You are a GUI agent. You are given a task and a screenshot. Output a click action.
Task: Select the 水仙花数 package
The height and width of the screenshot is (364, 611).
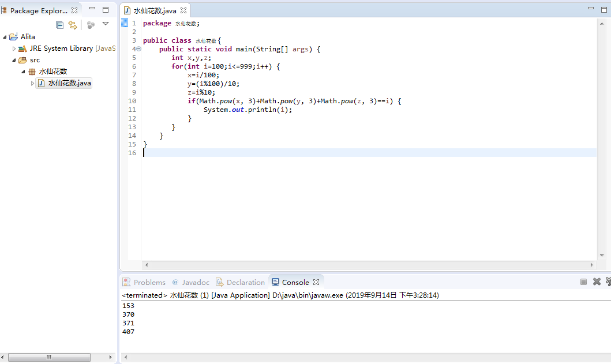[x=53, y=72]
